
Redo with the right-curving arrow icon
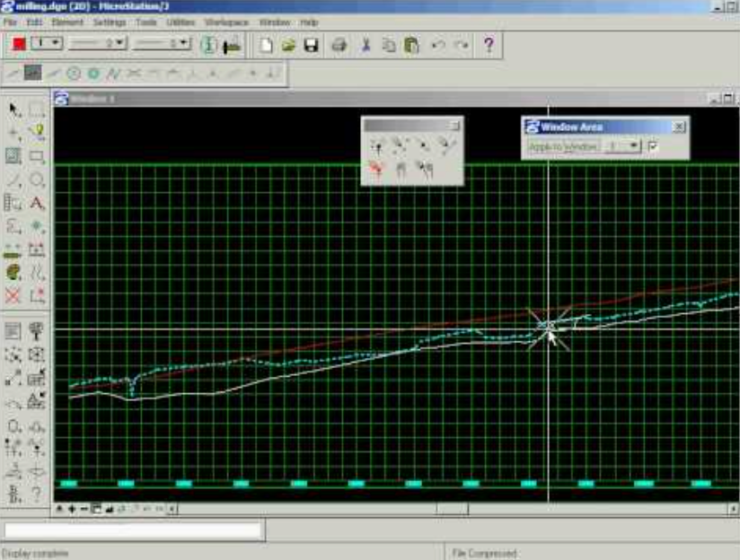tap(461, 45)
